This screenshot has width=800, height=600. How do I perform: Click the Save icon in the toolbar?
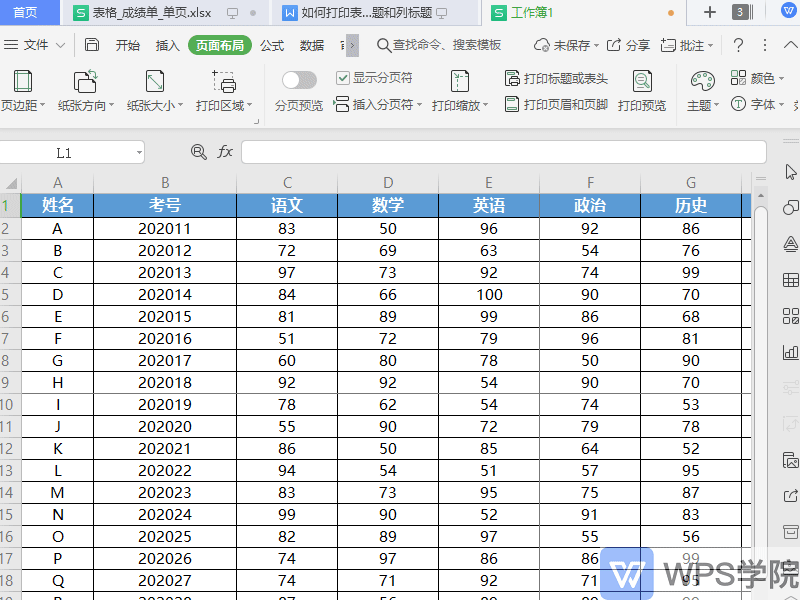coord(92,45)
